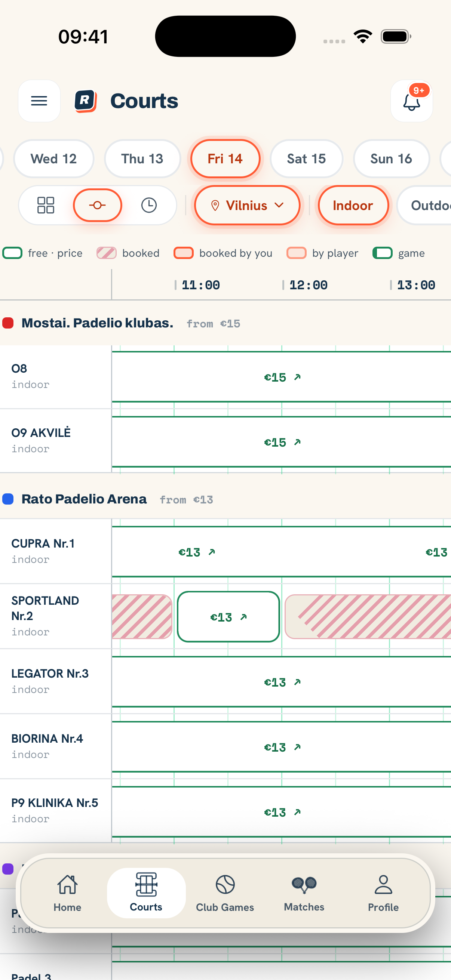Tap the Courts page title

pos(144,101)
